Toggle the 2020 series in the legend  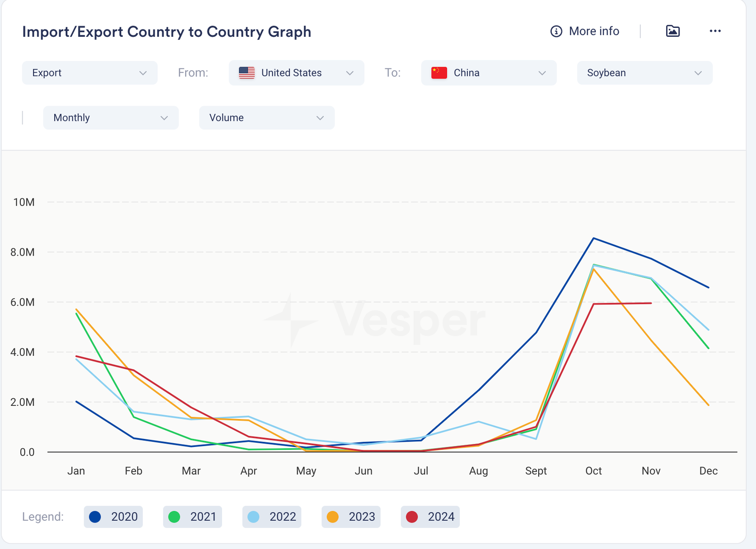113,517
